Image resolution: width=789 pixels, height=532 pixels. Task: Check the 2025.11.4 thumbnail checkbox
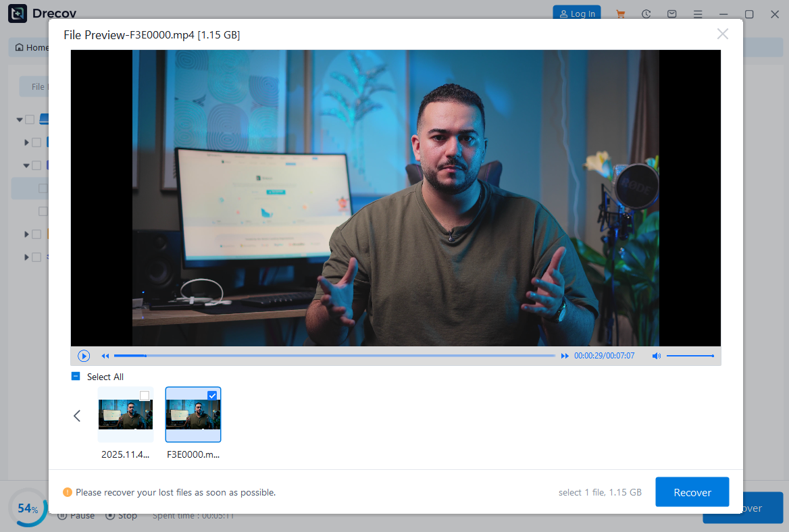145,396
